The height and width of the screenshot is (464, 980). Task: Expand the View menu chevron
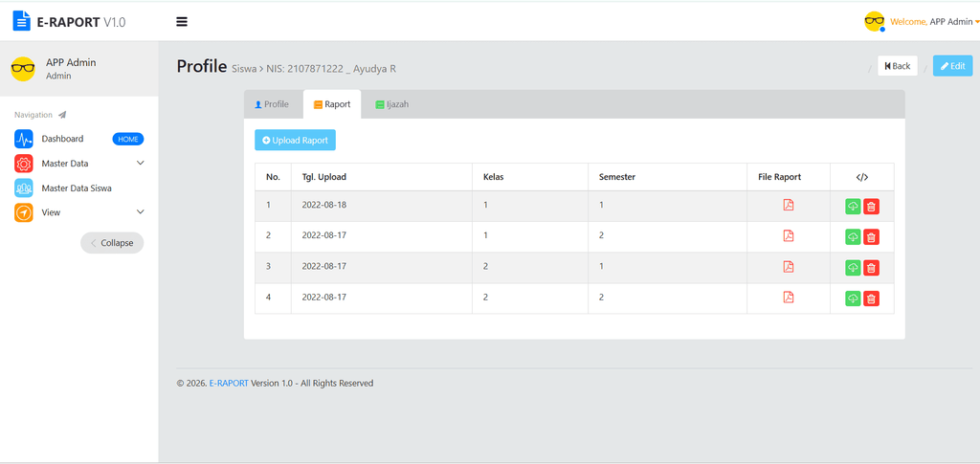(x=140, y=212)
